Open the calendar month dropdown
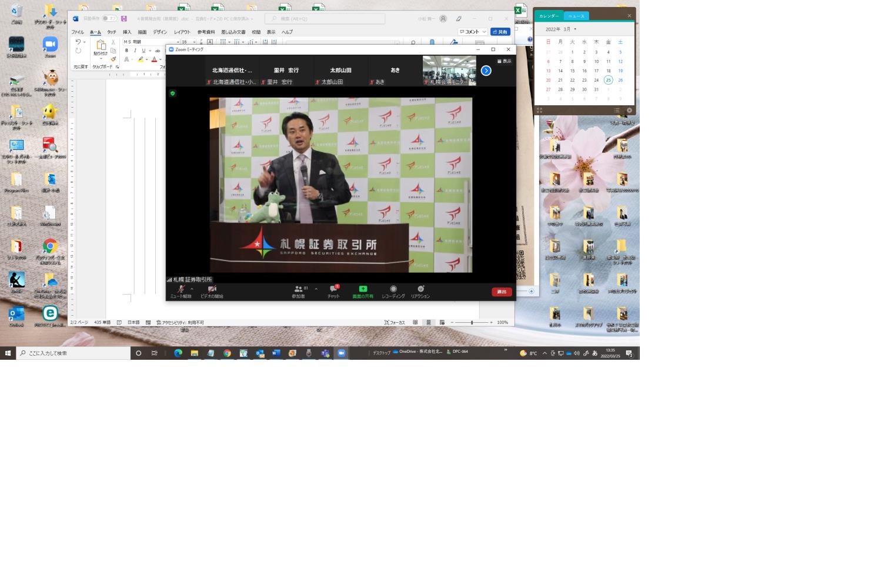The width and height of the screenshot is (882, 588). click(575, 29)
